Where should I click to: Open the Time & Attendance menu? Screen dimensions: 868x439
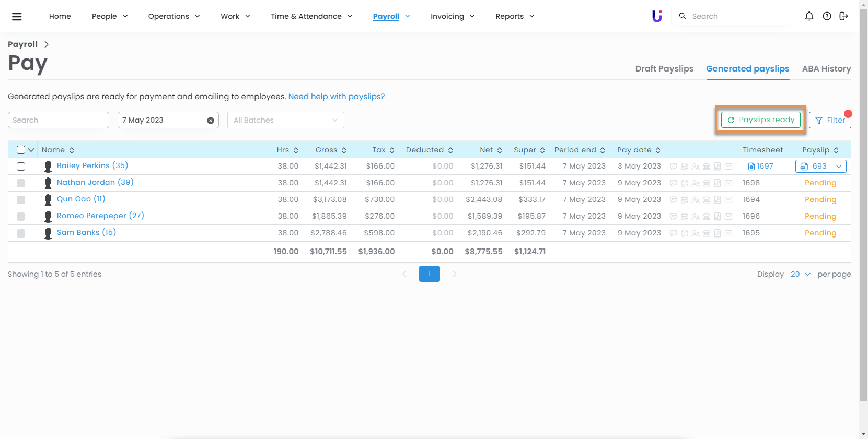pyautogui.click(x=311, y=16)
